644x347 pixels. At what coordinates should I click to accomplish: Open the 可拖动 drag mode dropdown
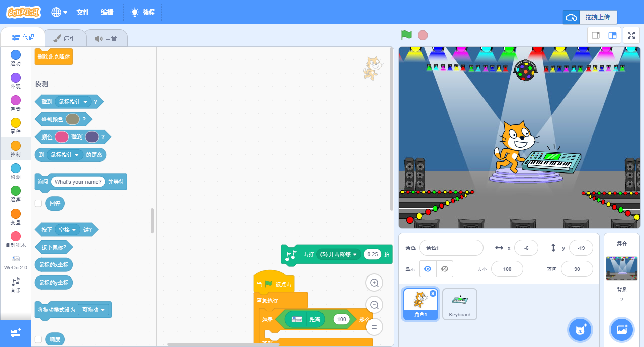point(94,310)
